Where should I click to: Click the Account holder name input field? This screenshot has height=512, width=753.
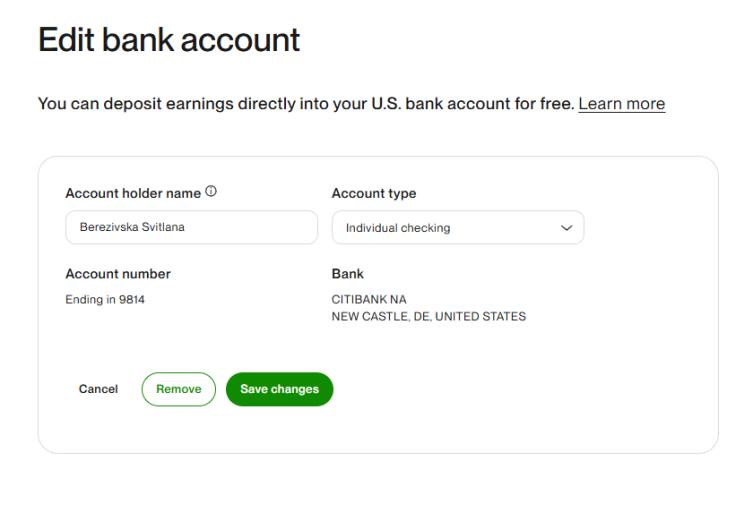pos(192,227)
